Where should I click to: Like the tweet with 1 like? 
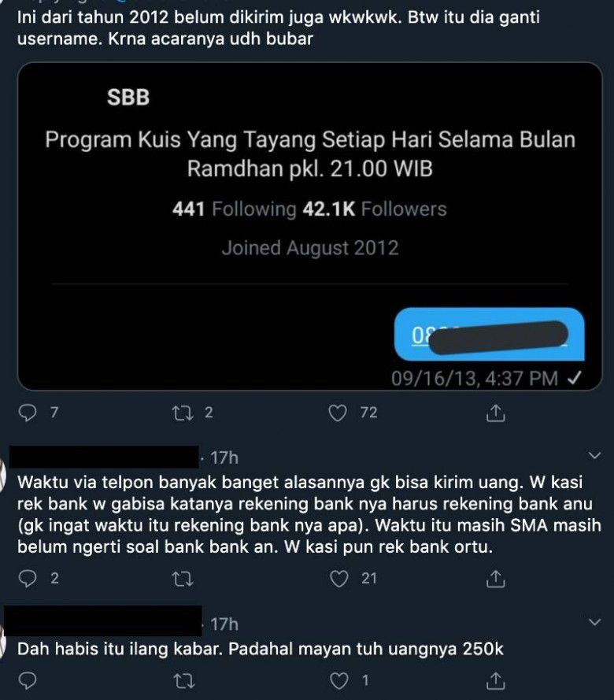[338, 681]
